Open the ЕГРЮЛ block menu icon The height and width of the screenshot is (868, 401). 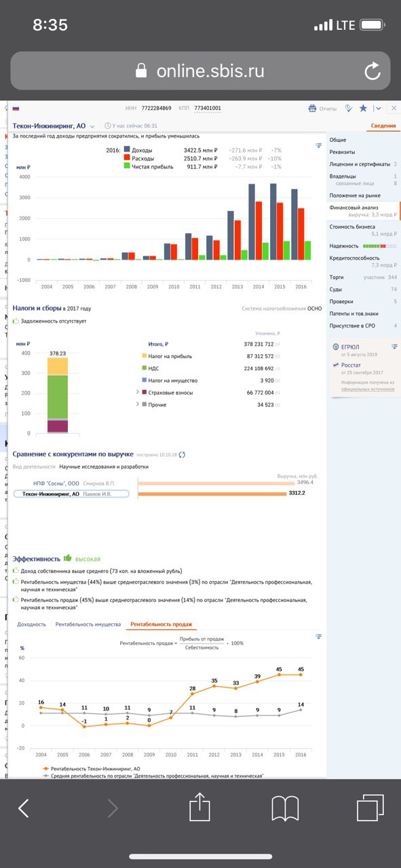click(394, 347)
